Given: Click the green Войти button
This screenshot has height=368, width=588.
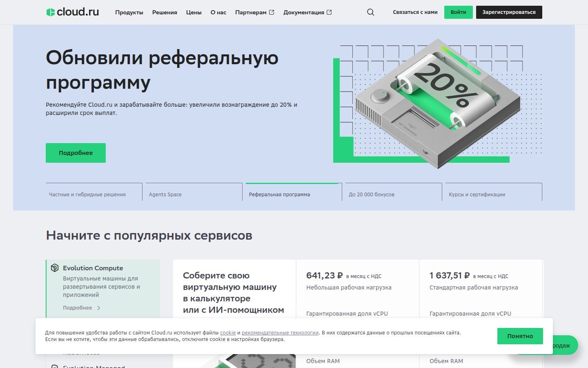Looking at the screenshot, I should (x=459, y=12).
